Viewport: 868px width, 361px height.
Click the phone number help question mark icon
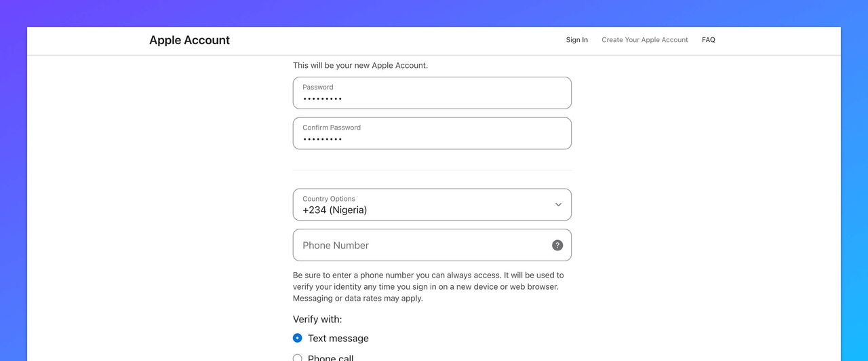[557, 246]
